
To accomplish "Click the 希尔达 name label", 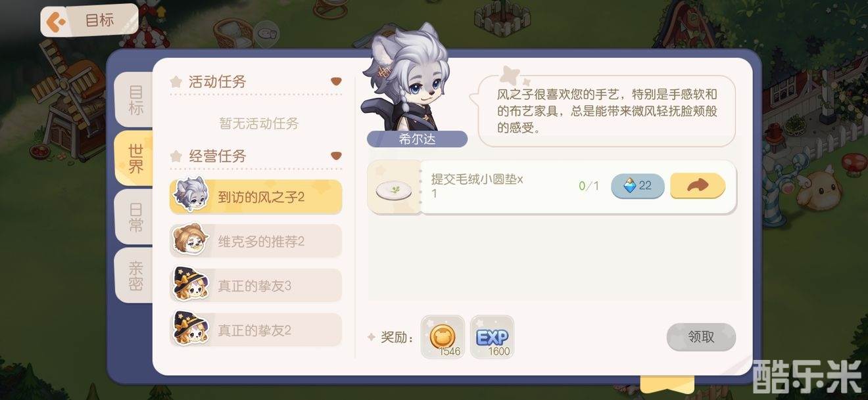I will [417, 139].
